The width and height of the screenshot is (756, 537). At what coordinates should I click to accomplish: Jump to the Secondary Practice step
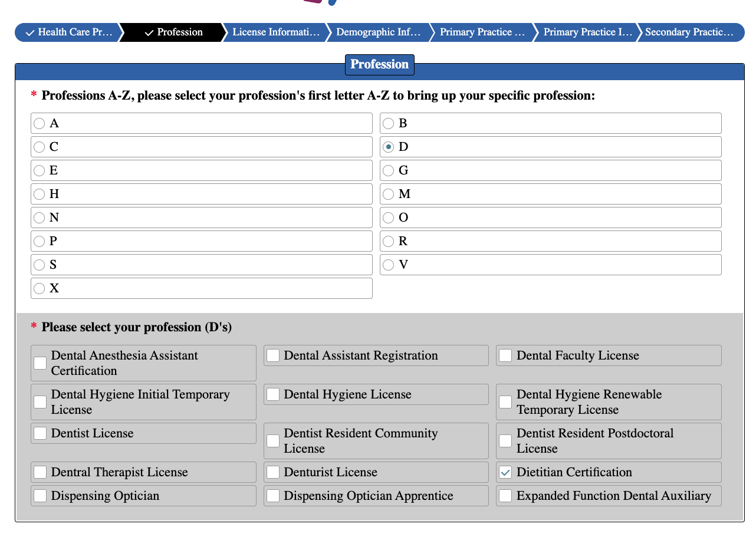click(x=689, y=32)
